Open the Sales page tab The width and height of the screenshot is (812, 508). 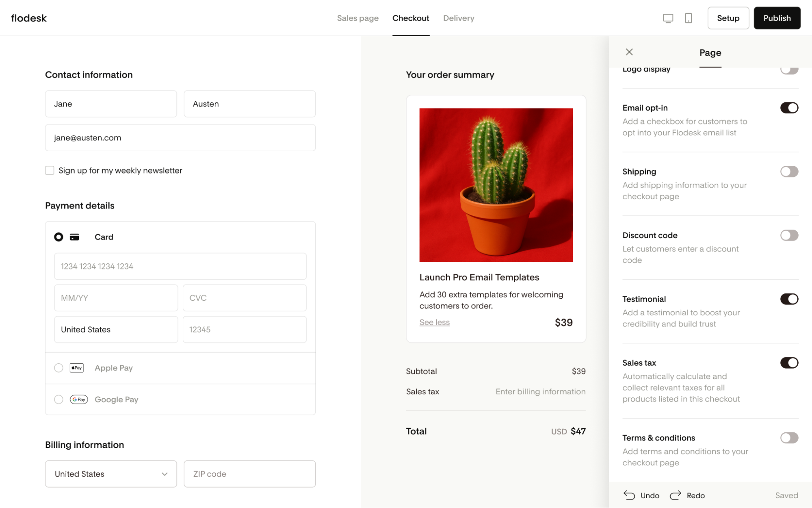pos(357,18)
